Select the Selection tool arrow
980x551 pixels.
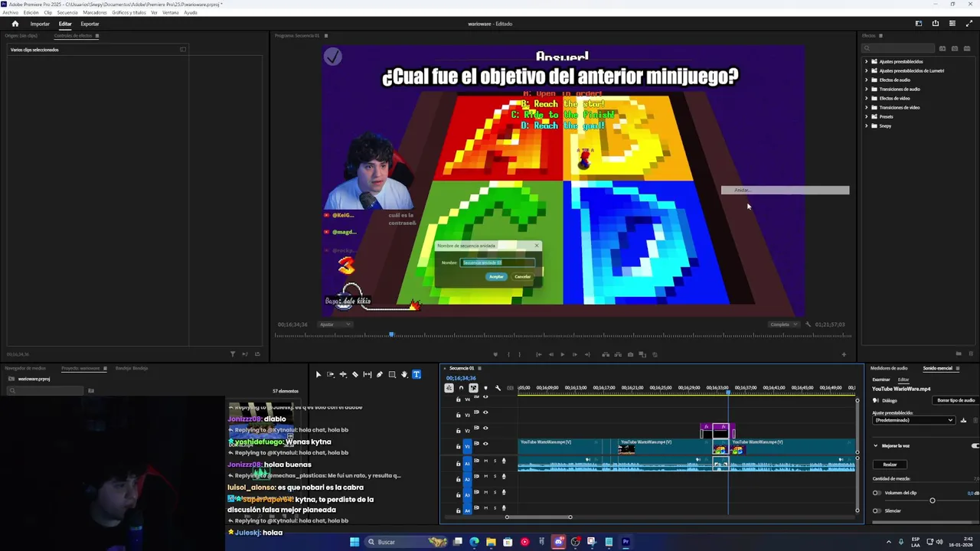(318, 374)
